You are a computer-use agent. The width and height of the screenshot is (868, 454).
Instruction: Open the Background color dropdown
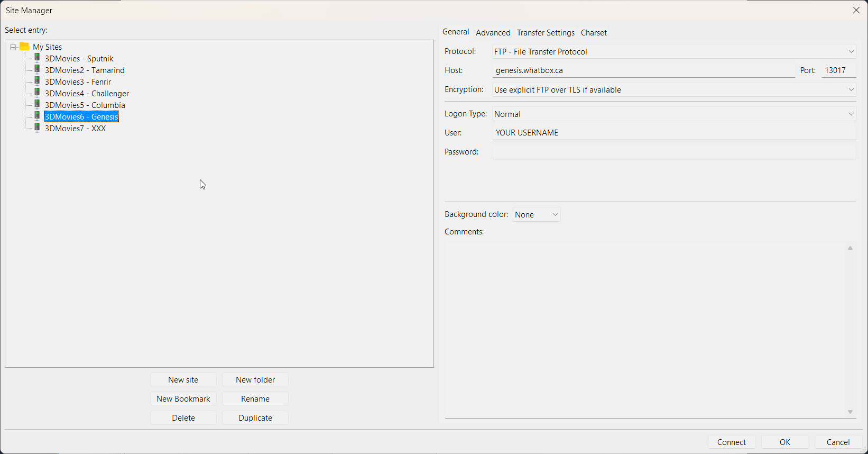537,214
